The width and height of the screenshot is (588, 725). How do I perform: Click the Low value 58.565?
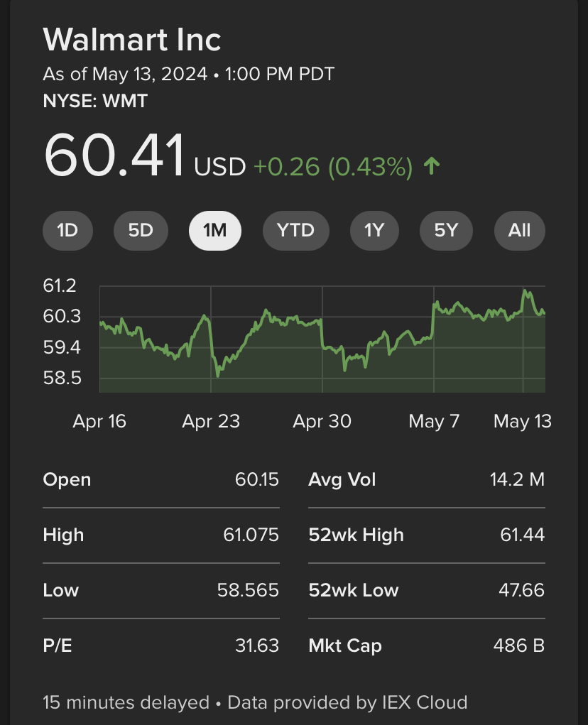click(x=249, y=590)
